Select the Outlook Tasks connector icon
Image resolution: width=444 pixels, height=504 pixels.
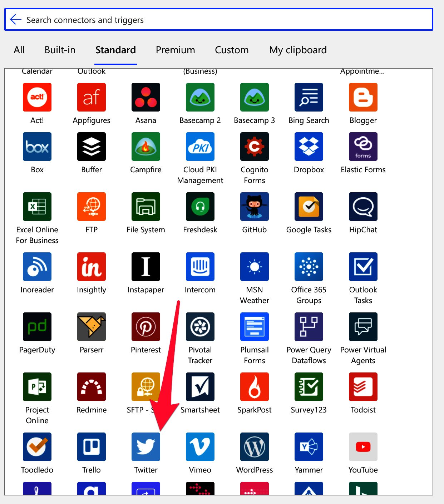[x=363, y=267]
